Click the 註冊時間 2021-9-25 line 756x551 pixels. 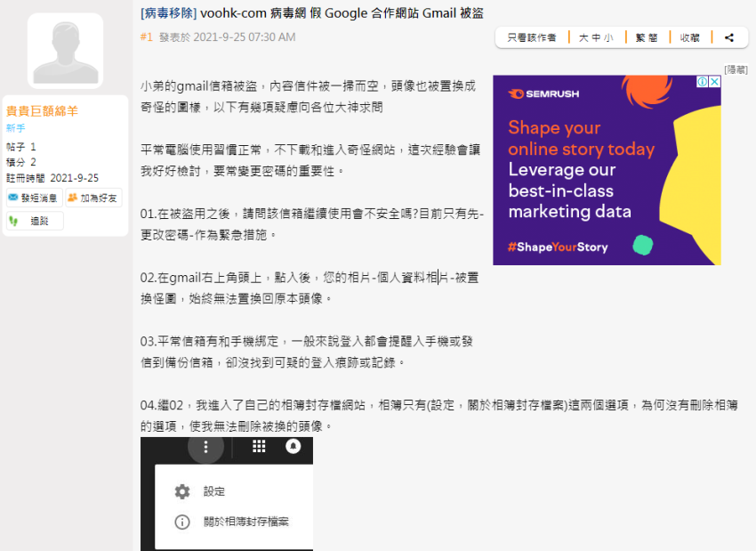coord(52,178)
